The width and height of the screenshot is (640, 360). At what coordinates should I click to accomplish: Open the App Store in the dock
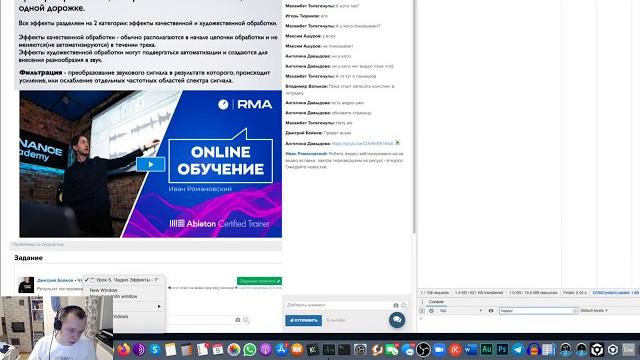pos(281,349)
